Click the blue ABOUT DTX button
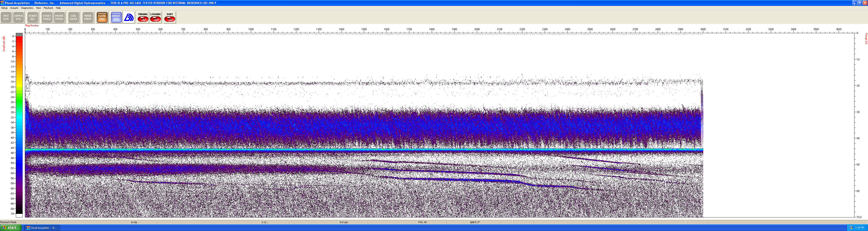868x231 pixels. tap(116, 18)
